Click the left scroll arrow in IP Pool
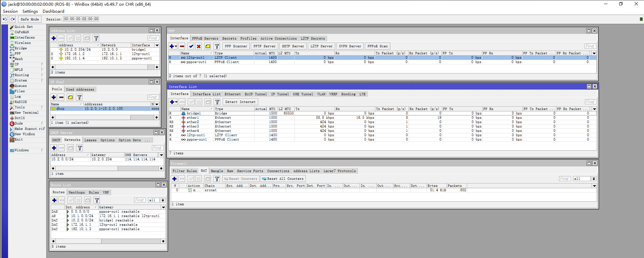The height and width of the screenshot is (258, 644). point(53,117)
